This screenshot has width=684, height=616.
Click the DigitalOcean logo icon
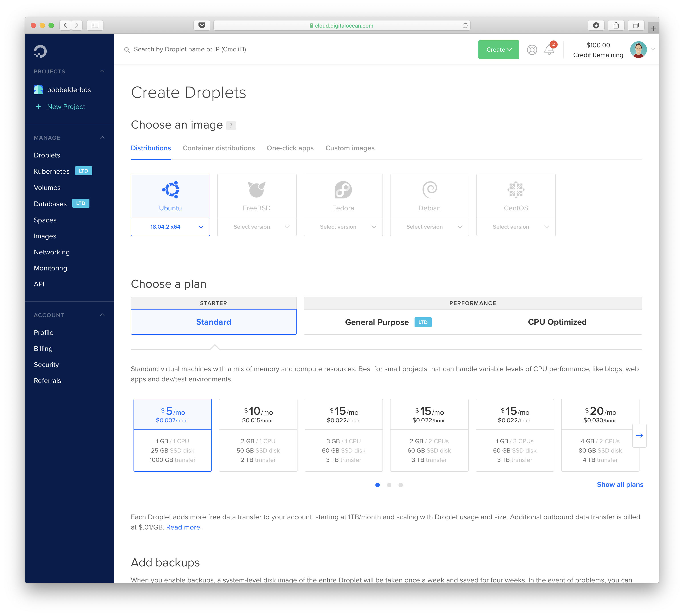coord(40,51)
